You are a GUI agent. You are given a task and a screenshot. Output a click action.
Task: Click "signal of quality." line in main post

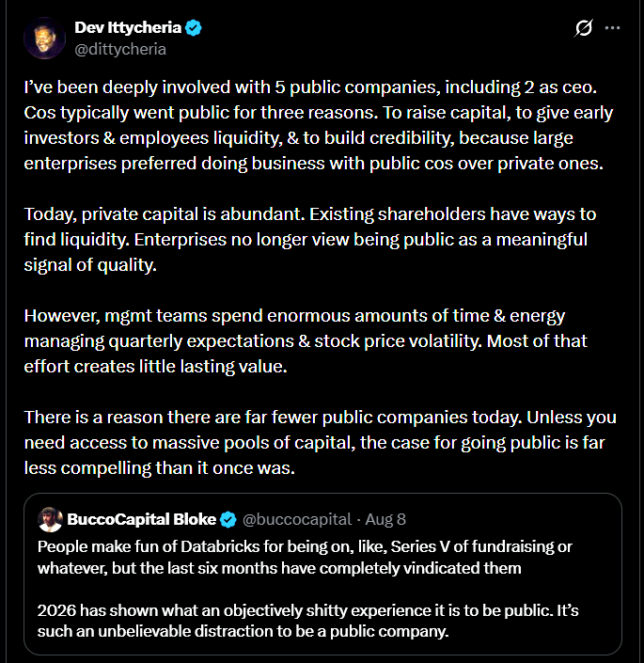pyautogui.click(x=90, y=265)
